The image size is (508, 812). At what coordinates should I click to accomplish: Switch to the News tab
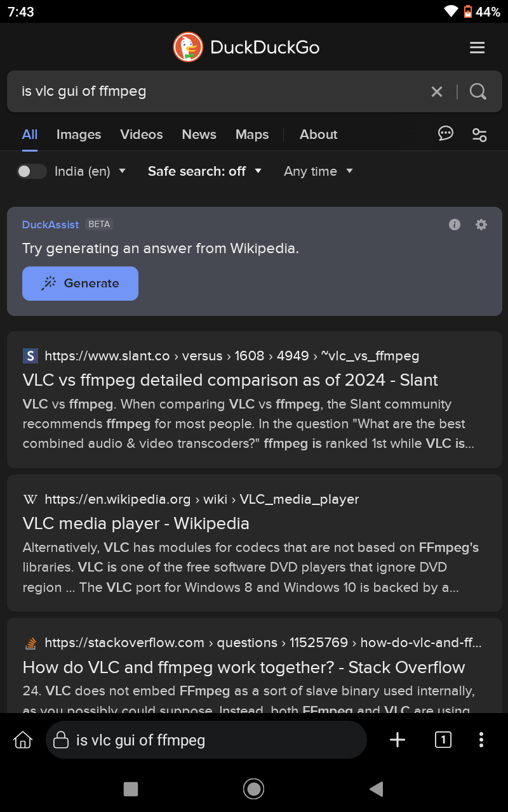pos(199,134)
